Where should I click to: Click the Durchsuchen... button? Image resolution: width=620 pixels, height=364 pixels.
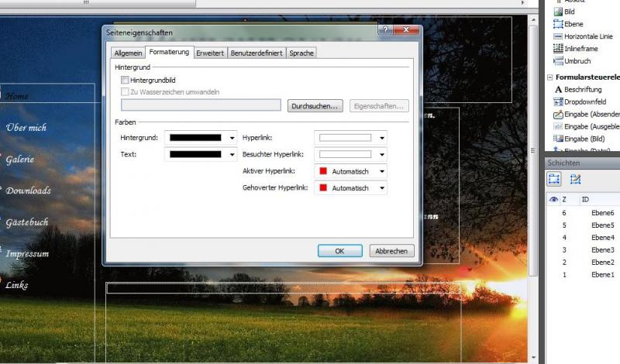(315, 106)
